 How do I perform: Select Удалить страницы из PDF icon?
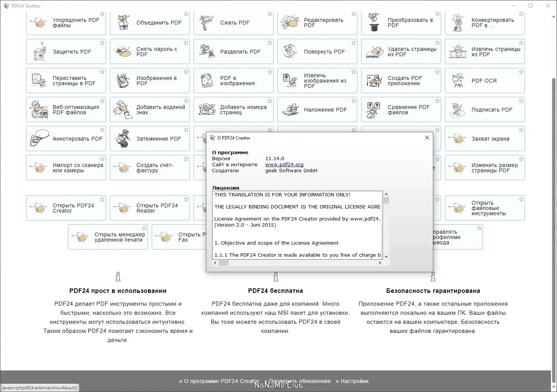374,52
